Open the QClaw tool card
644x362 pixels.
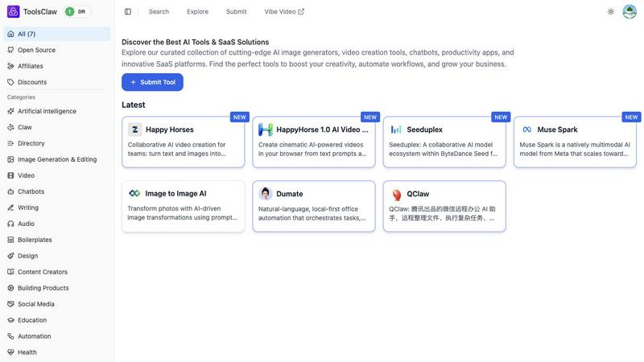[x=444, y=207]
